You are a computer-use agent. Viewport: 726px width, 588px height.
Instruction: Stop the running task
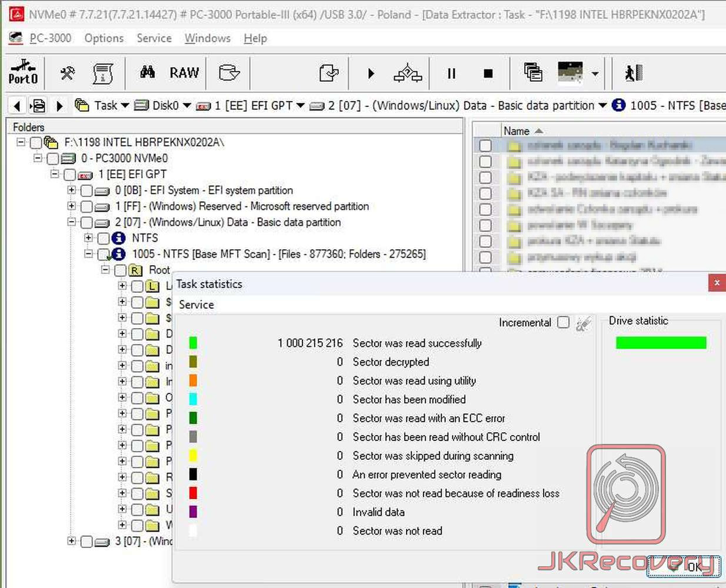(x=488, y=73)
